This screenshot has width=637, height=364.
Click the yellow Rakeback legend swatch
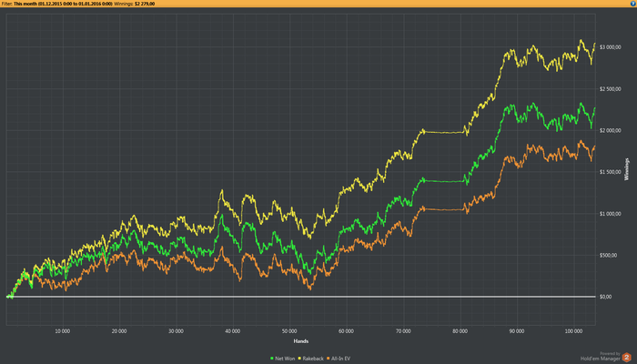coord(299,359)
